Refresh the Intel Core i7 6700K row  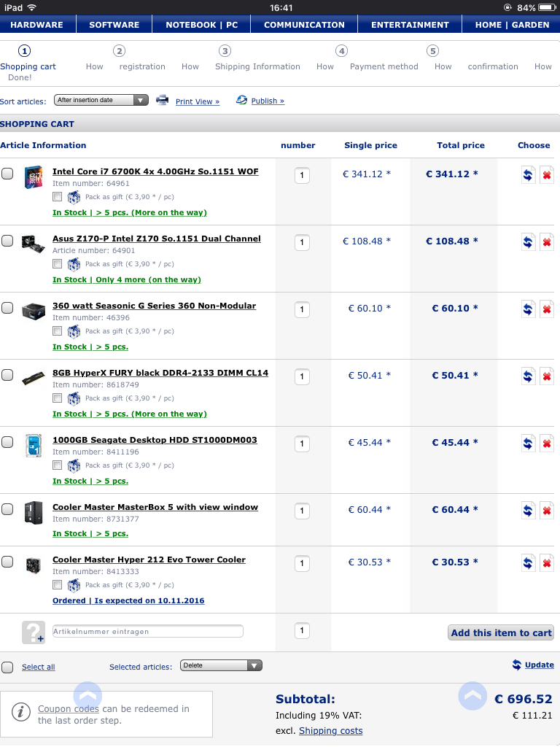[x=528, y=175]
